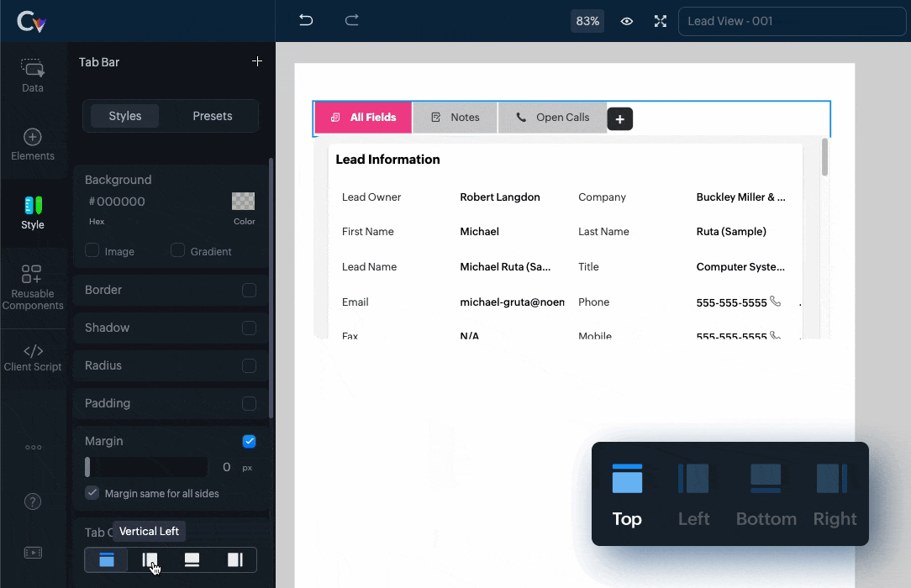Open the Elements panel in sidebar
Screen dimensions: 911x588
pyautogui.click(x=33, y=144)
